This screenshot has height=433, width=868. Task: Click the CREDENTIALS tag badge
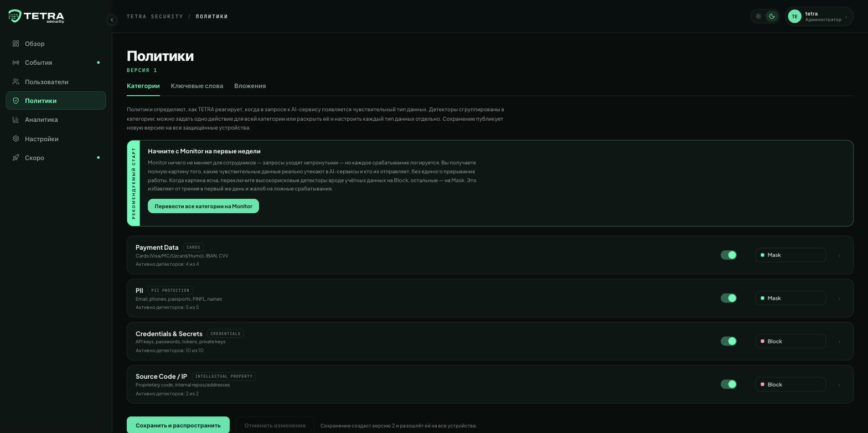tap(225, 334)
